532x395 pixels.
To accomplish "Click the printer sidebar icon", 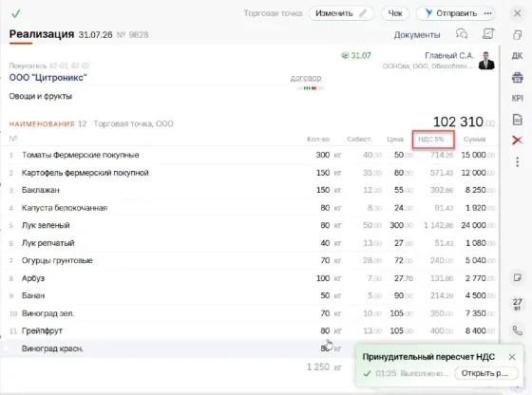I will pyautogui.click(x=518, y=78).
